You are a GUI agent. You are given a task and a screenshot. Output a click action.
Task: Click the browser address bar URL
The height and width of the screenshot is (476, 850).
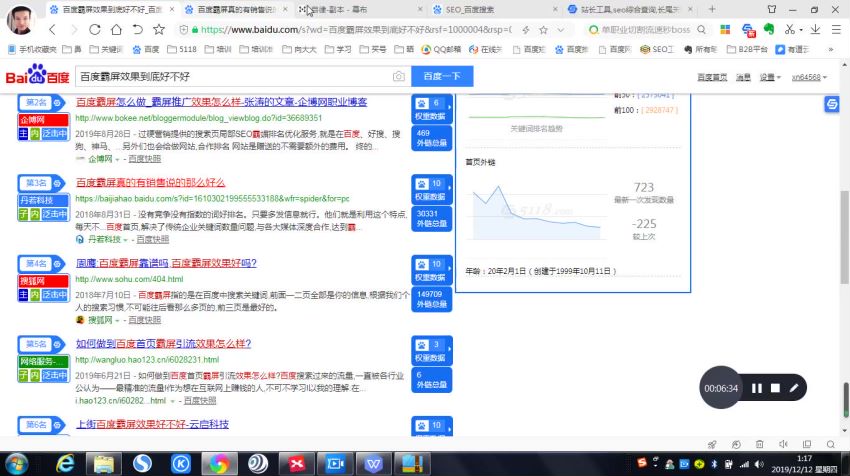356,30
